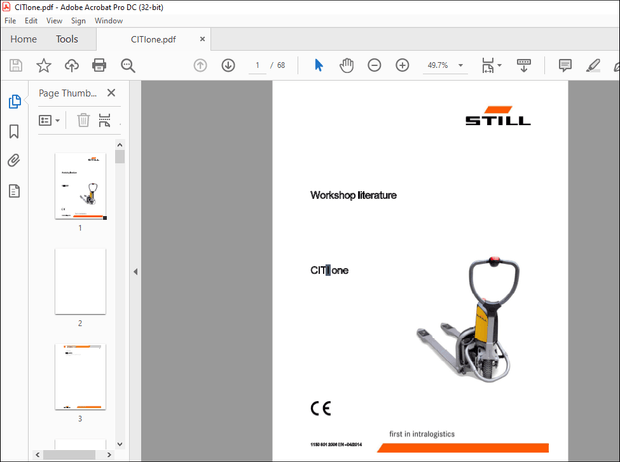Click the scrolling mode read icon

(x=524, y=65)
